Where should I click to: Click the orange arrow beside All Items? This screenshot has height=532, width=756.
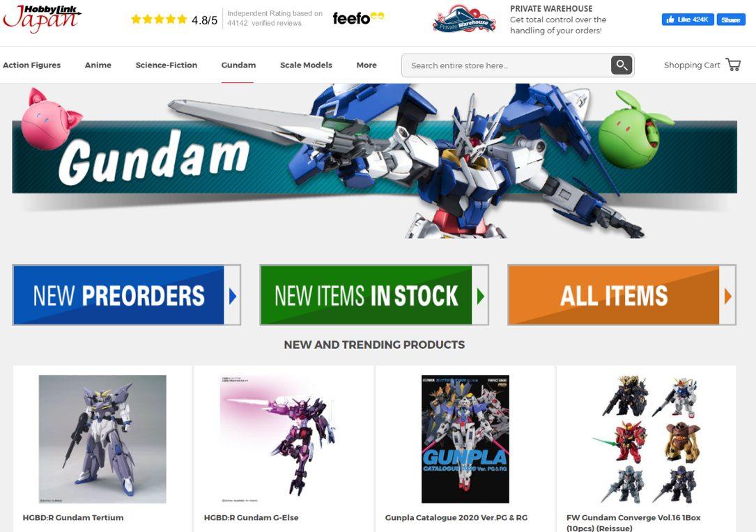click(x=727, y=296)
